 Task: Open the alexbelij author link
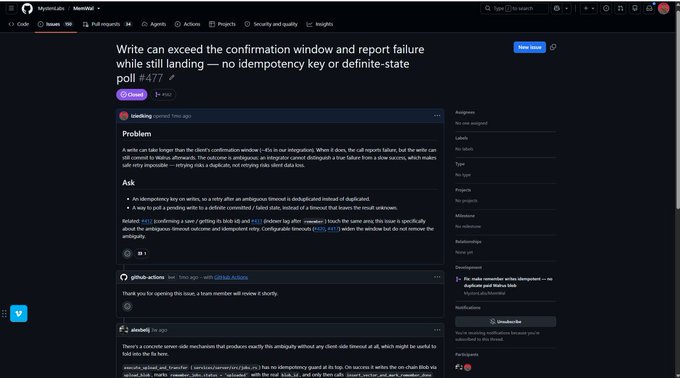140,330
